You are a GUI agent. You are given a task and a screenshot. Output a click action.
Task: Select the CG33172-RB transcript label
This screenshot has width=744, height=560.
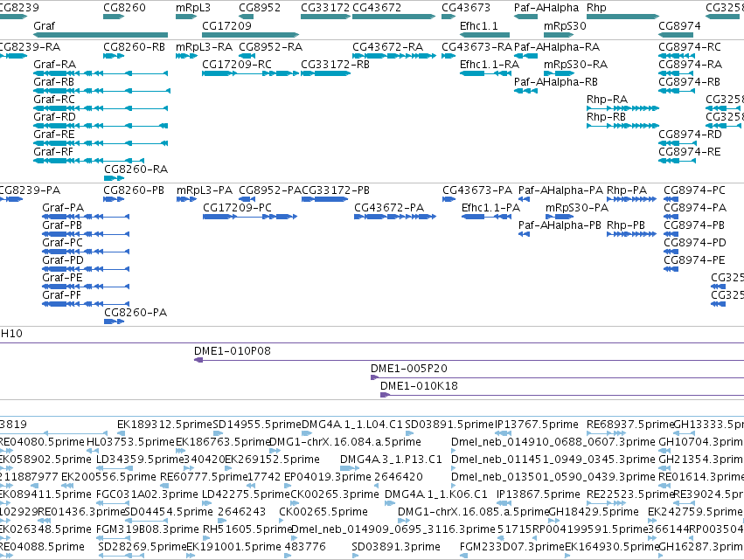(335, 65)
